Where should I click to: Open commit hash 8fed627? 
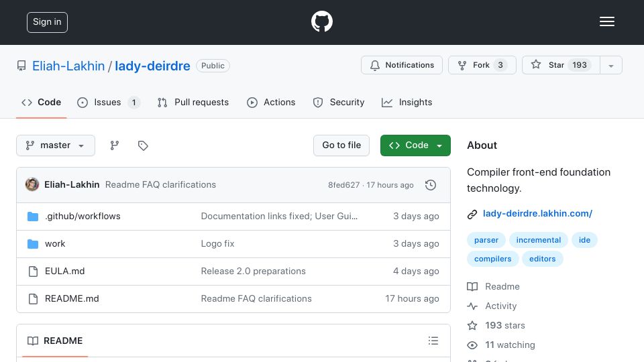[343, 185]
